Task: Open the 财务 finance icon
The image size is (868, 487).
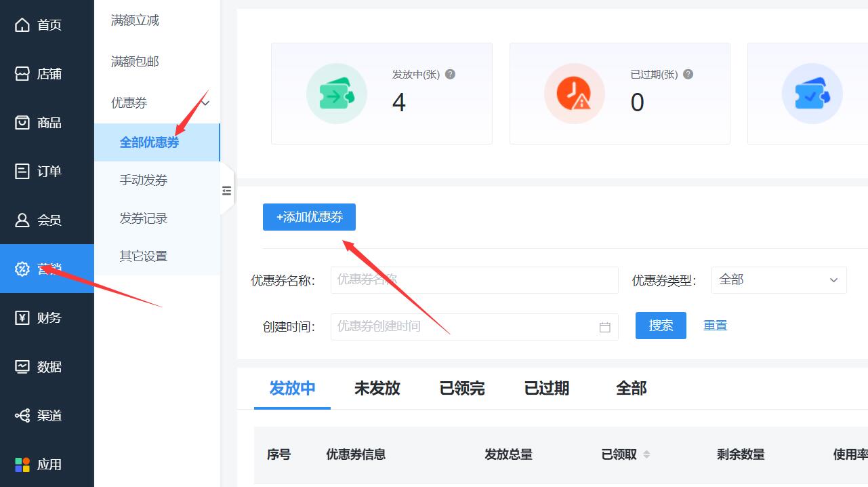Action: coord(22,318)
